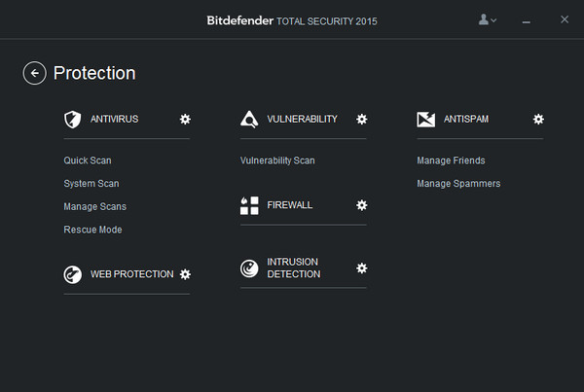Open Web Protection settings gear
The height and width of the screenshot is (392, 584).
click(x=185, y=274)
